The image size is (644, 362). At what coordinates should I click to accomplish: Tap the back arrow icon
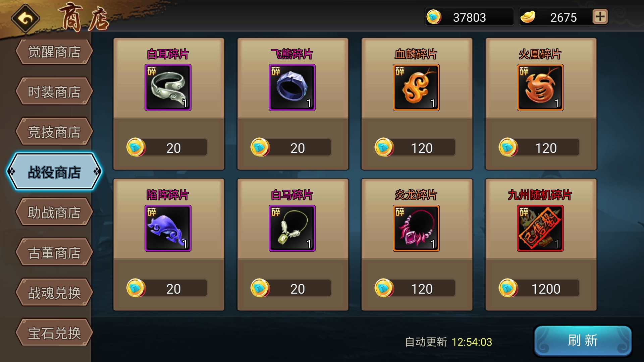25,18
